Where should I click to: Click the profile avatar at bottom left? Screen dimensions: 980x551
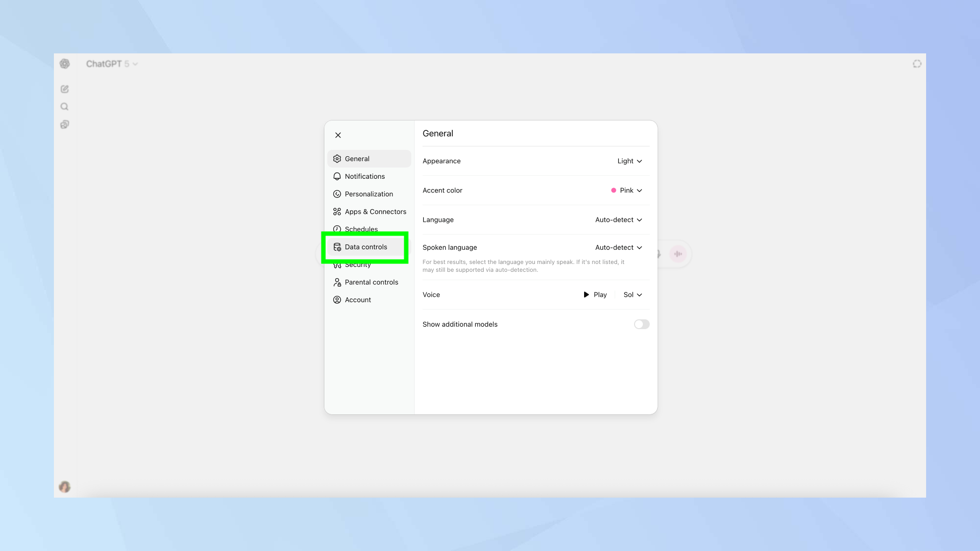(x=64, y=486)
